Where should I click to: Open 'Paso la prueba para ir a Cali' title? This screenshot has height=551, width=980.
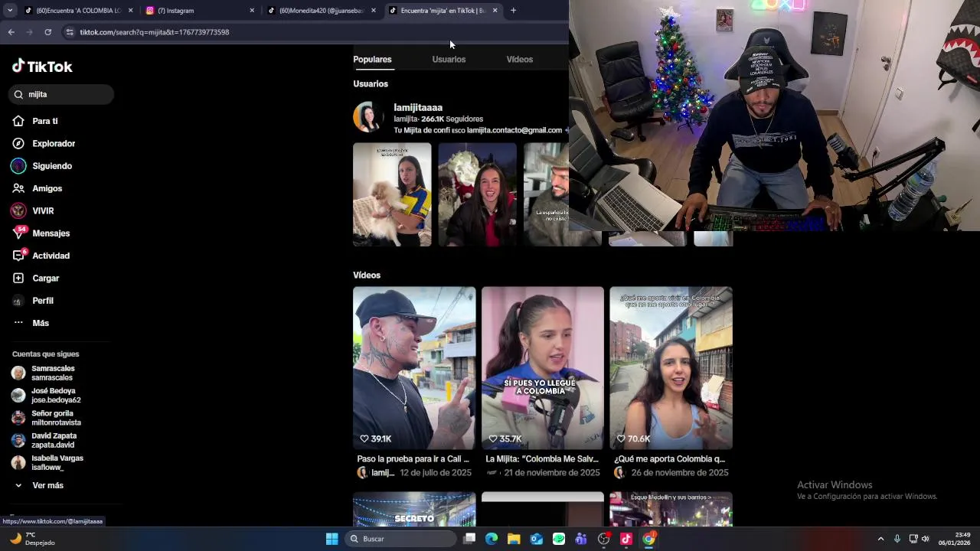click(413, 459)
